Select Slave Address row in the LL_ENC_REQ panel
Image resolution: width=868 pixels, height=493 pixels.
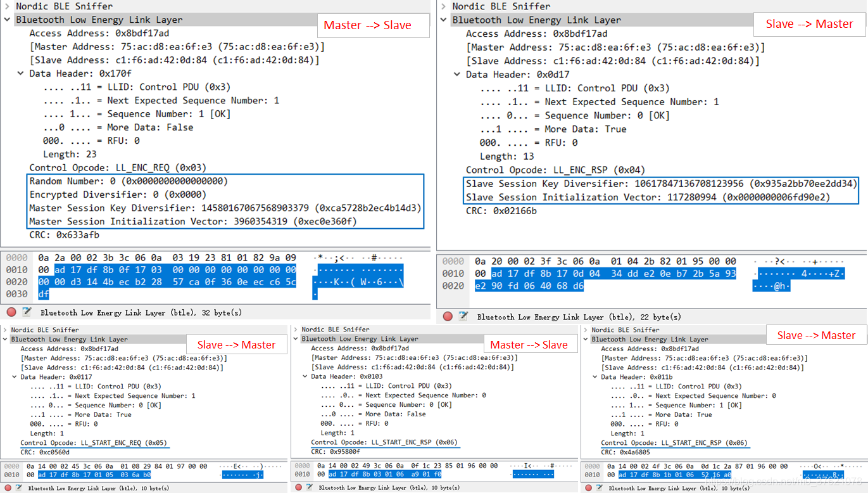coord(174,60)
